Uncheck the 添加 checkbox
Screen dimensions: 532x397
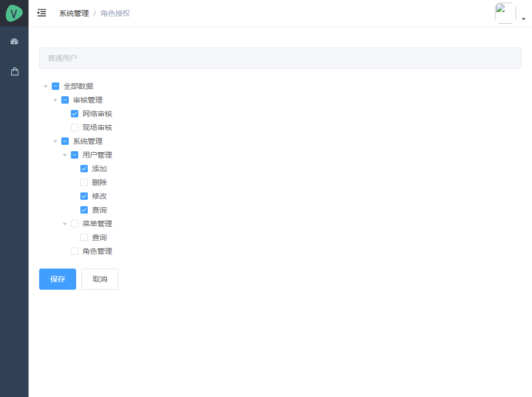(84, 169)
